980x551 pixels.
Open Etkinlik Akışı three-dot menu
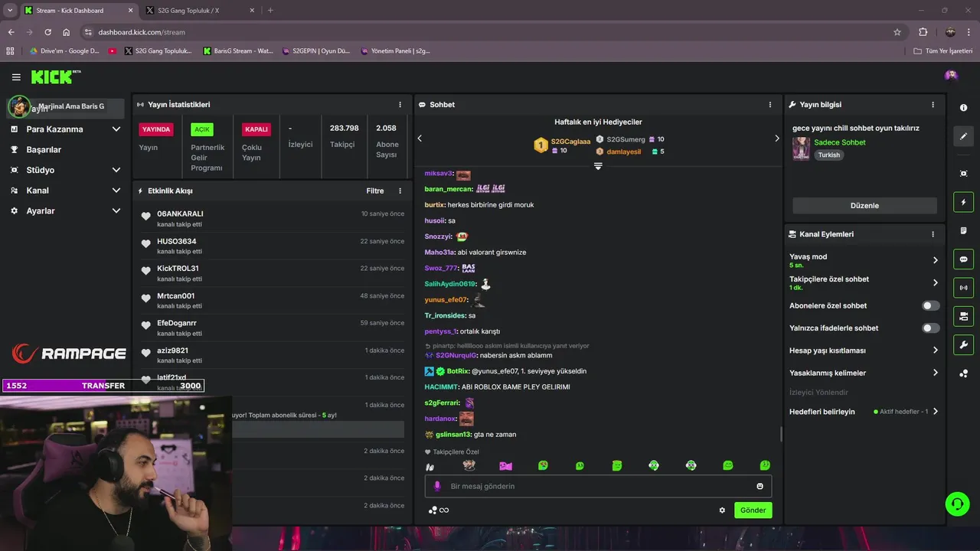click(400, 191)
